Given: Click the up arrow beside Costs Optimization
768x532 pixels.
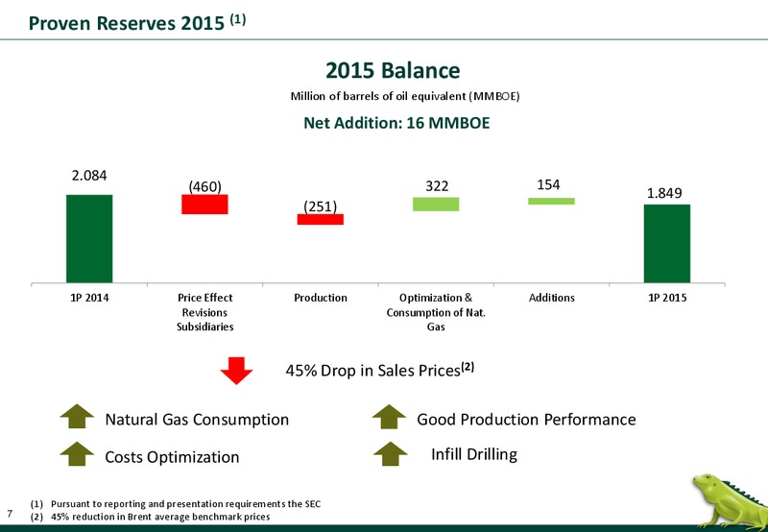Looking at the screenshot, I should pos(77,453).
